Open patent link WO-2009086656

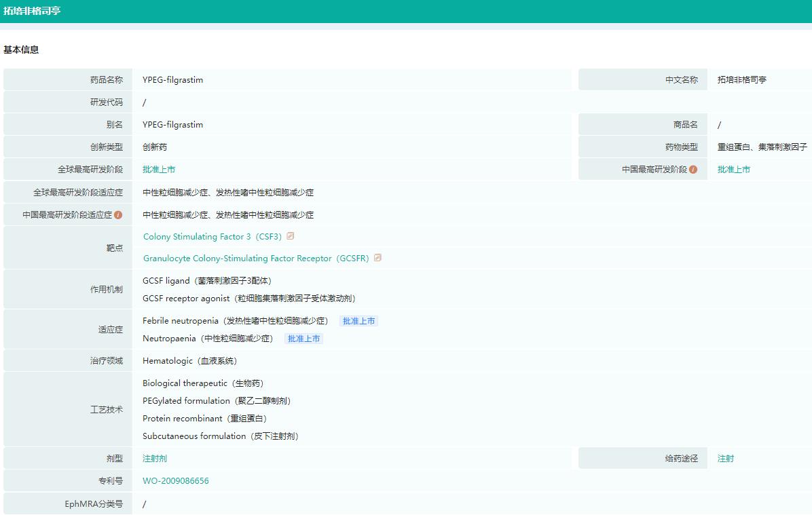(174, 480)
